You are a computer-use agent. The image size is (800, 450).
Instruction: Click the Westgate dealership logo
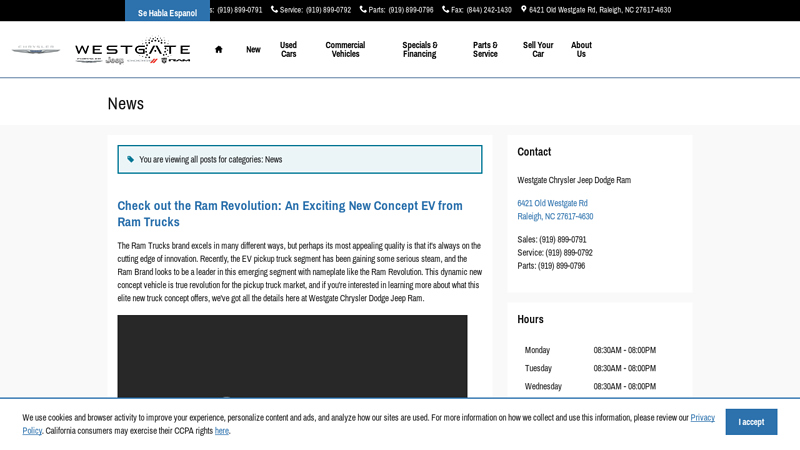tap(132, 50)
